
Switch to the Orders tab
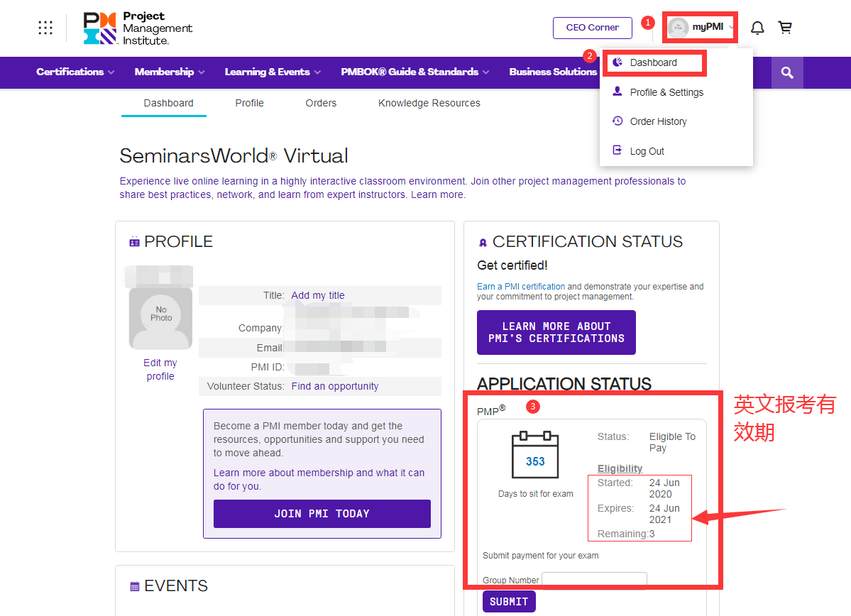coord(321,103)
